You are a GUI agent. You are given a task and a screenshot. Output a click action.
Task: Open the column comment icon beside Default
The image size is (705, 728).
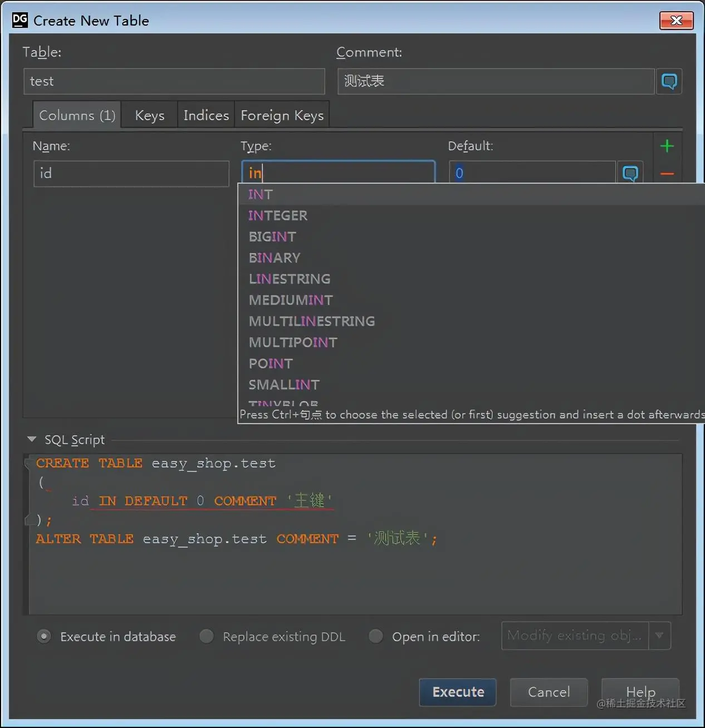[x=630, y=173]
